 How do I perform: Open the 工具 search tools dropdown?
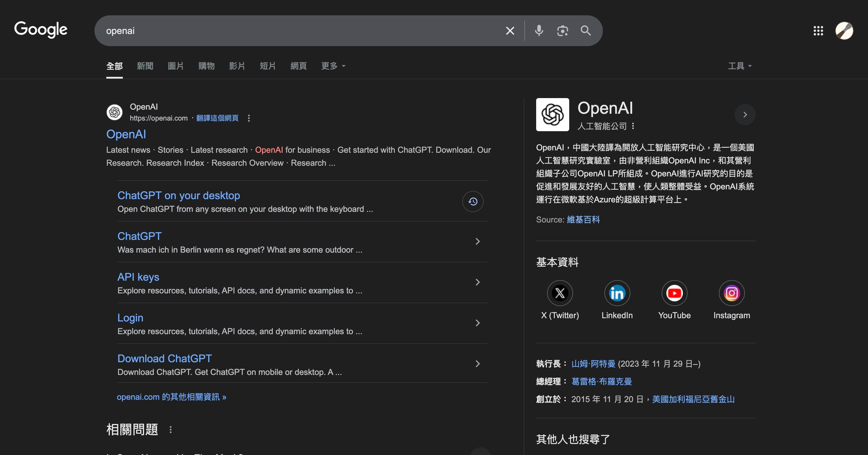739,66
